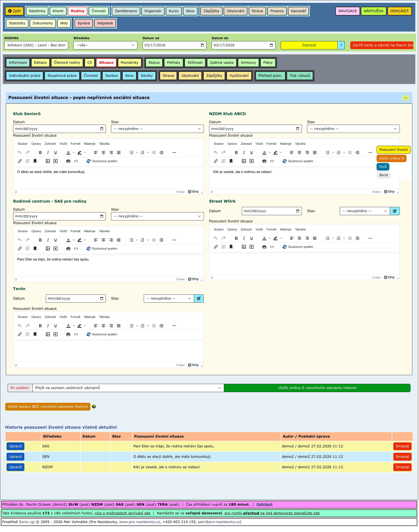419x532 pixels.
Task: Click insert image icon in Klub Seniorů editor
Action: tap(48, 161)
